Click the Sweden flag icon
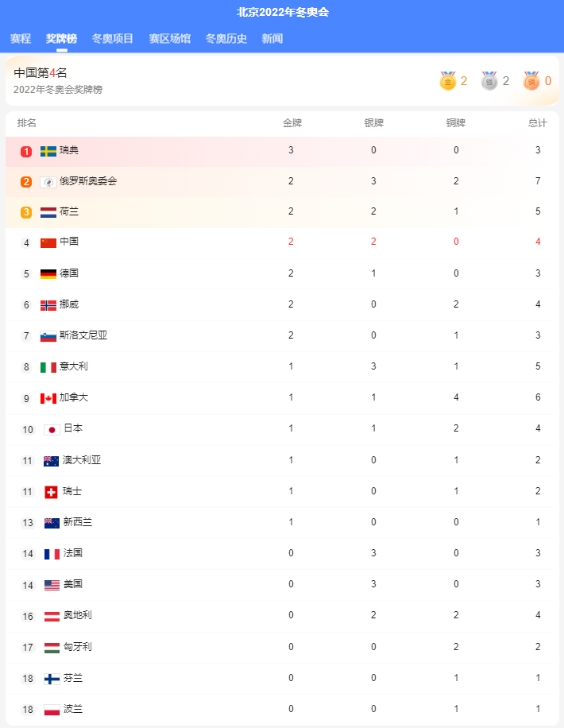This screenshot has height=728, width=564. click(x=48, y=151)
